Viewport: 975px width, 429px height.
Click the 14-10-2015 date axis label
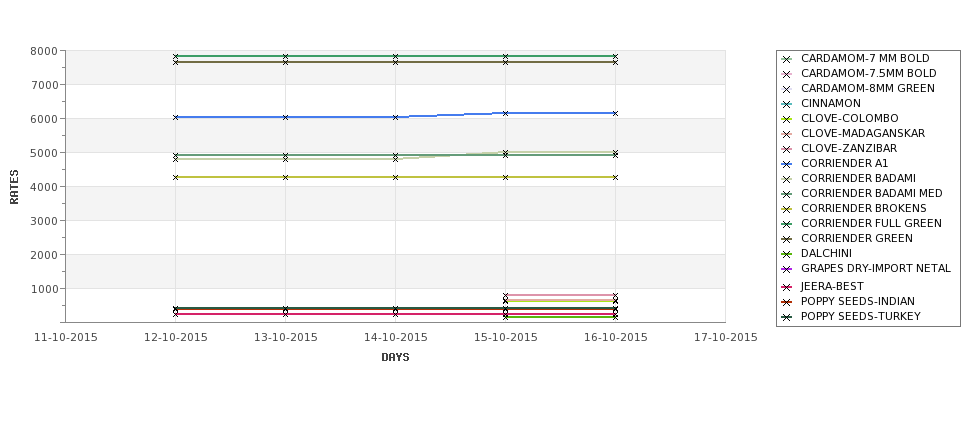[x=395, y=338]
